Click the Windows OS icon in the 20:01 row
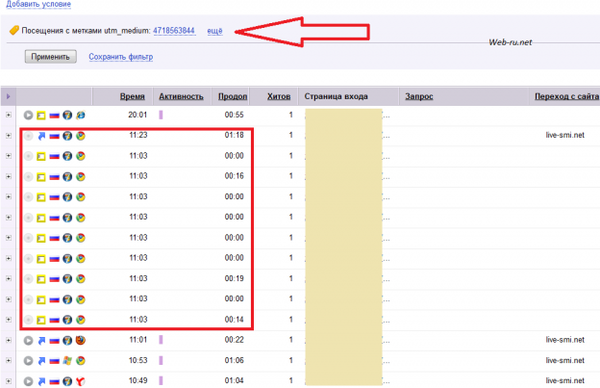The image size is (600, 388). 67,115
